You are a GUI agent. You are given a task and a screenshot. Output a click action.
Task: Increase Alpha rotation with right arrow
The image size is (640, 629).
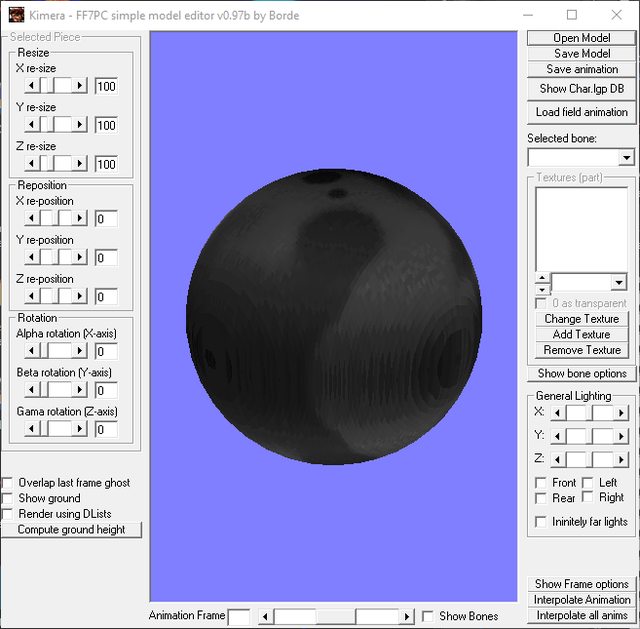[x=80, y=351]
